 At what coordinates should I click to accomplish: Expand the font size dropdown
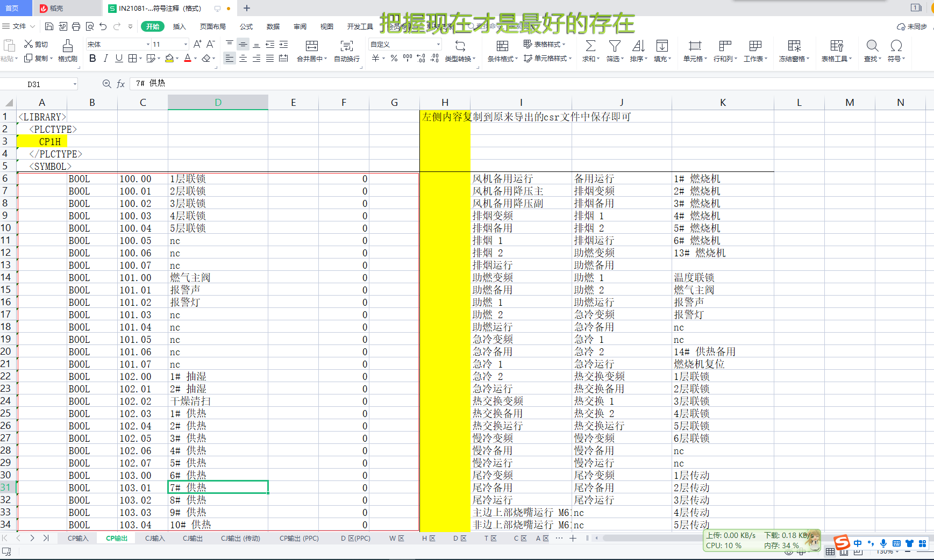click(x=186, y=44)
